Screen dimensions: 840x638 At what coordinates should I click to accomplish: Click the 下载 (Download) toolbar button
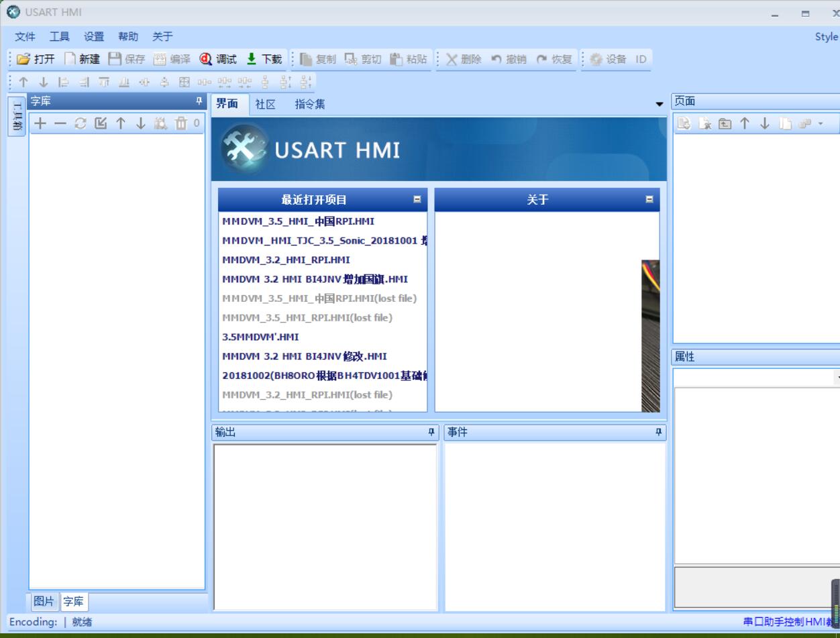tap(264, 59)
